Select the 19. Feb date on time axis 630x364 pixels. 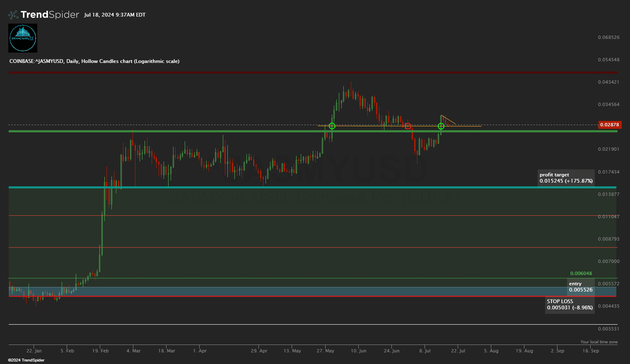point(101,351)
